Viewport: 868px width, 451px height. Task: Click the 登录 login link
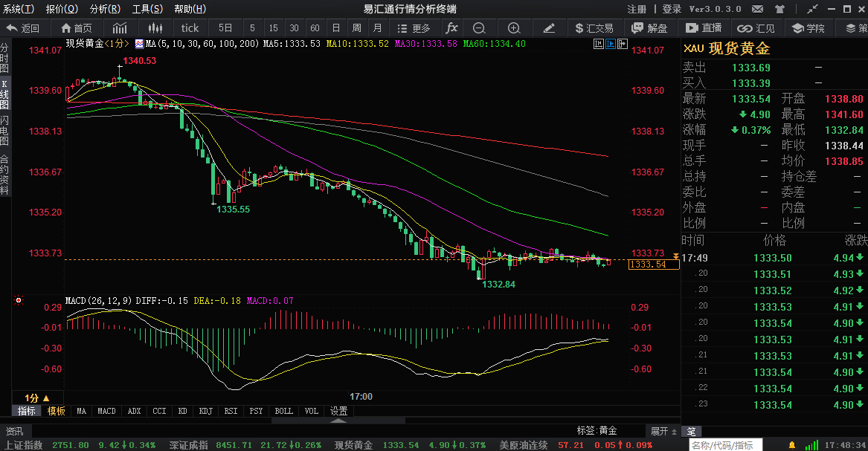click(x=672, y=9)
